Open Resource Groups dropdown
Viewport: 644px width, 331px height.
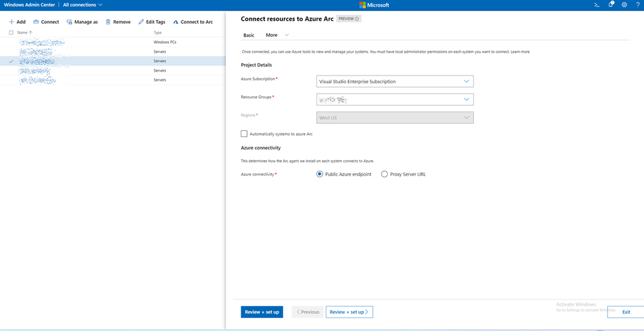[x=395, y=99]
